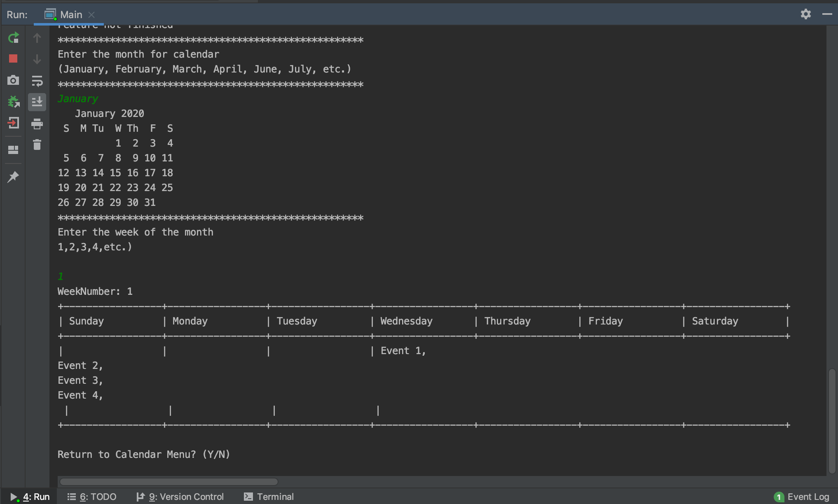The image size is (838, 504).
Task: Click the vertical console scrollbar thumb
Action: [832, 421]
